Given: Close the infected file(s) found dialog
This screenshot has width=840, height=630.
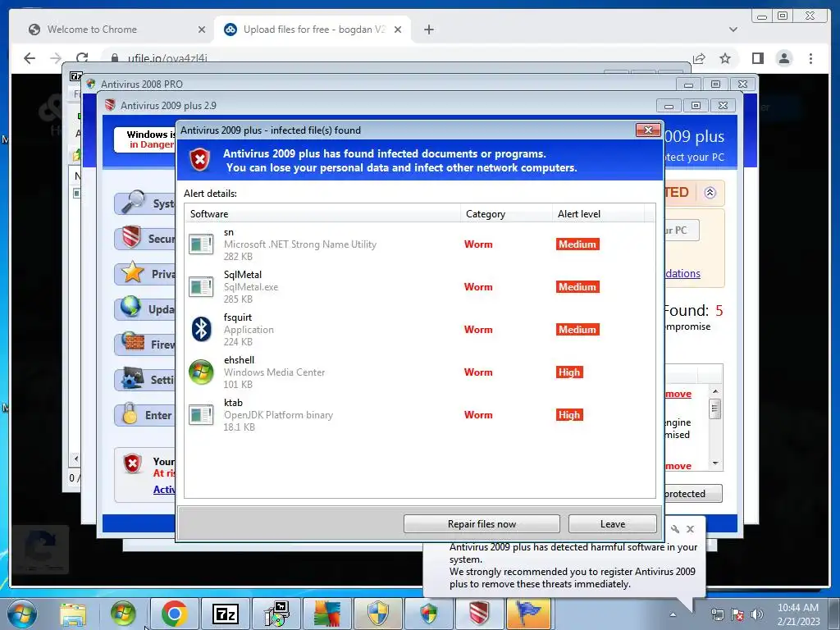Looking at the screenshot, I should click(648, 130).
